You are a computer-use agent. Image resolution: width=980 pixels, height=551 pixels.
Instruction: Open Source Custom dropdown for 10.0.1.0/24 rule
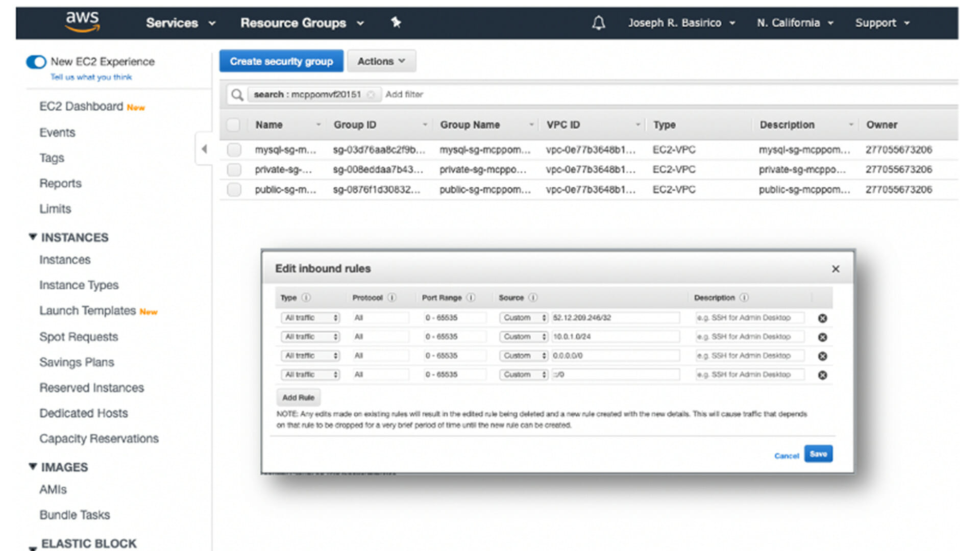pyautogui.click(x=524, y=337)
